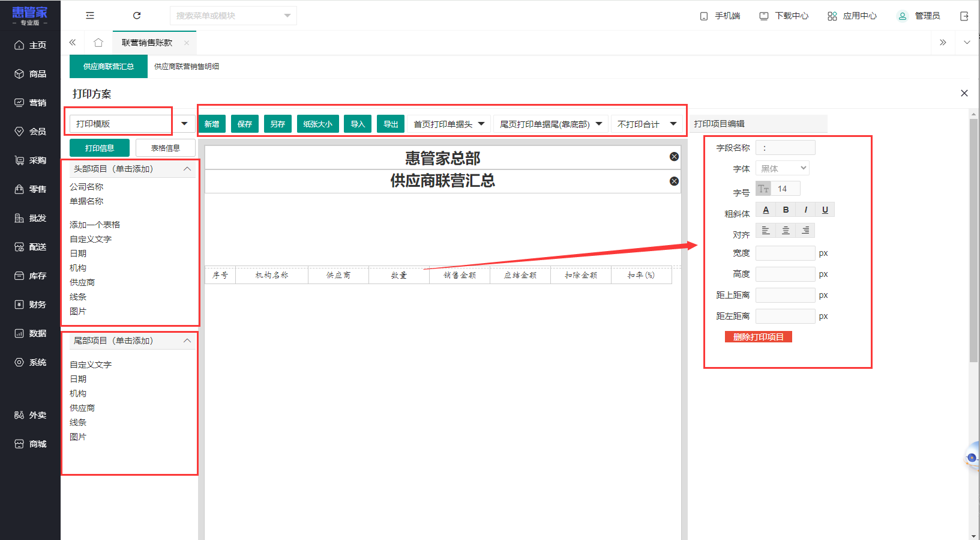
Task: Open the 会员 members sidebar module
Action: tap(30, 132)
